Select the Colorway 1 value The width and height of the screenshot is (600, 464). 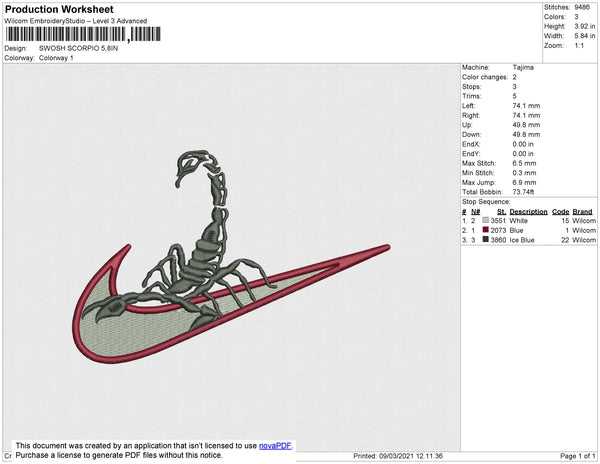[x=56, y=58]
